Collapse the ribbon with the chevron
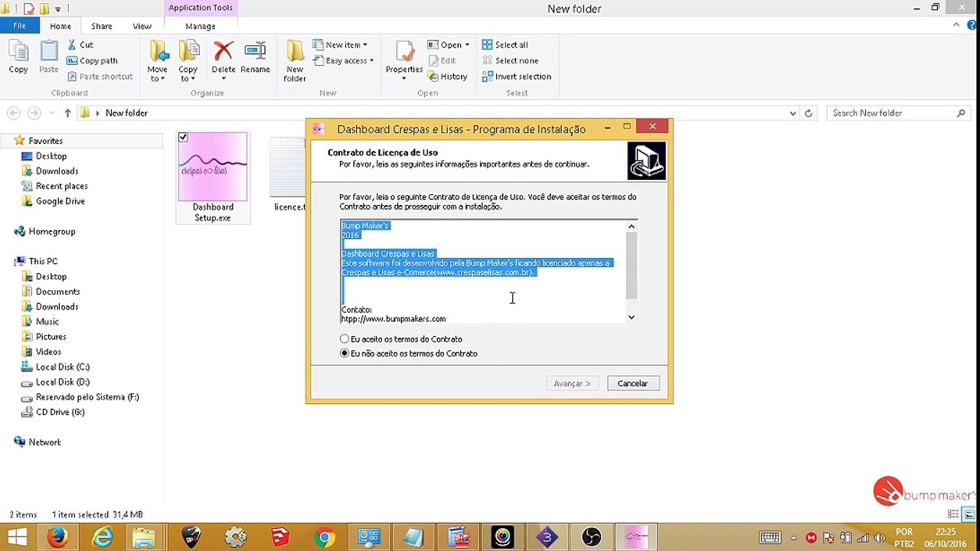Viewport: 980px width, 551px height. click(956, 26)
